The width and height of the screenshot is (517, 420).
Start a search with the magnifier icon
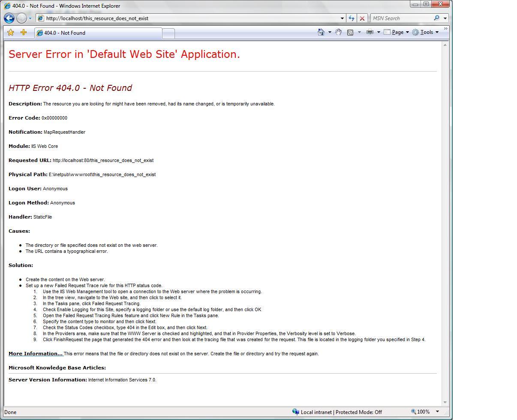(x=436, y=18)
